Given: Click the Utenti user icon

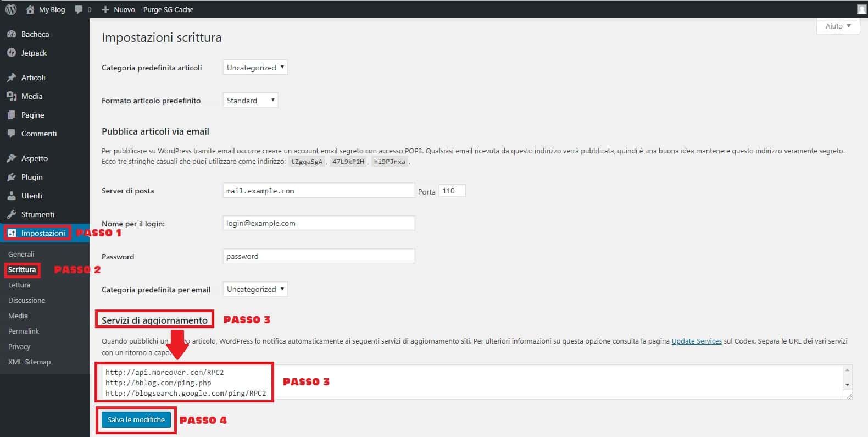Looking at the screenshot, I should [x=12, y=196].
